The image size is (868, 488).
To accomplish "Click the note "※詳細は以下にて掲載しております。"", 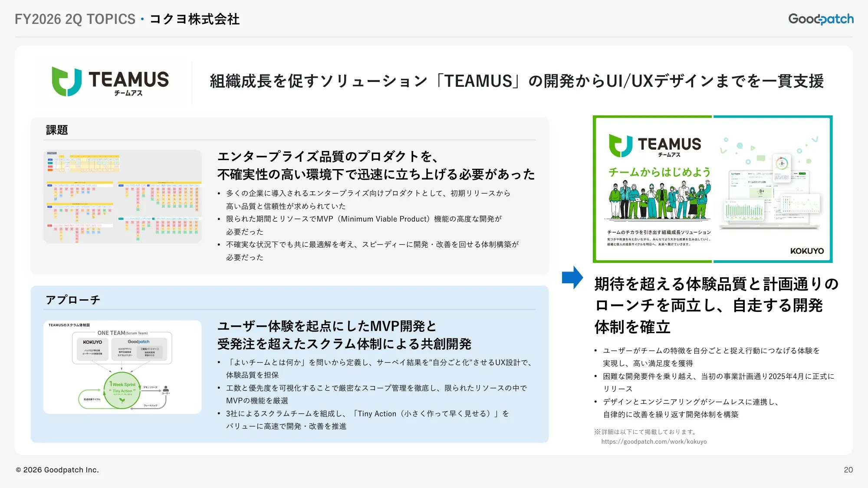I will (x=646, y=432).
